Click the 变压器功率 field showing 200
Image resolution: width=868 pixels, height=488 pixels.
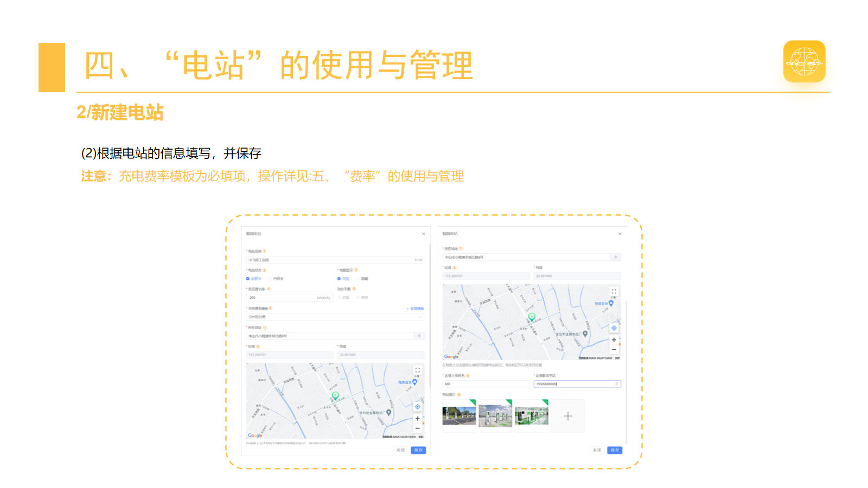[290, 298]
